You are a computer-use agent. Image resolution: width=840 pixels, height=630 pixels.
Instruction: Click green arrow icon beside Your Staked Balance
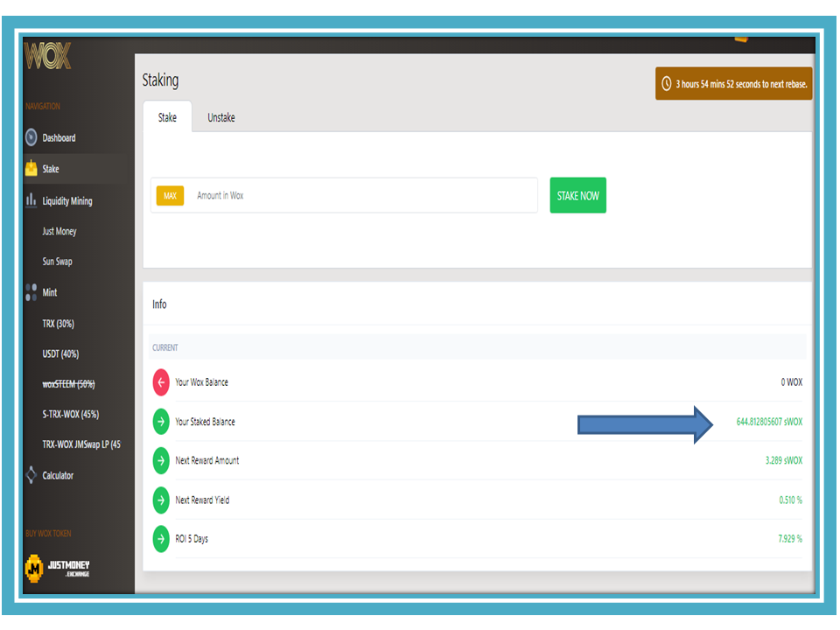click(x=161, y=421)
